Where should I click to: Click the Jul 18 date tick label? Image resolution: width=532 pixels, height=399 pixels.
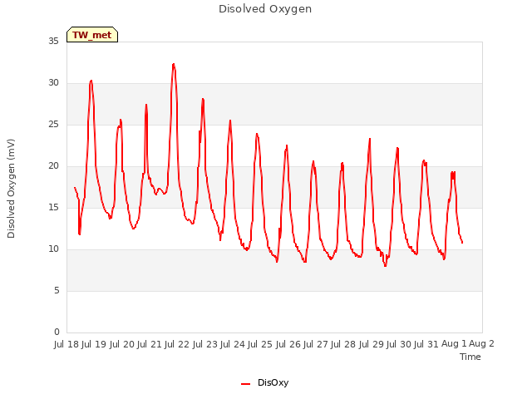(66, 344)
